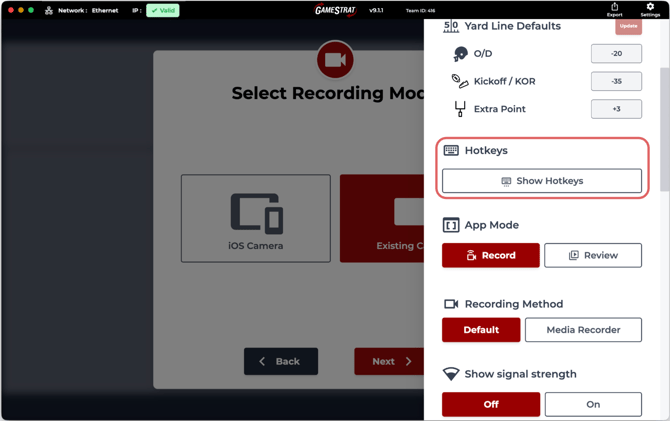Viewport: 670px width, 421px height.
Task: Turn signal strength On
Action: (x=593, y=404)
